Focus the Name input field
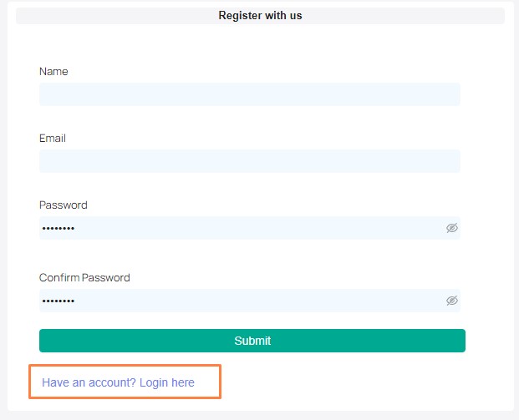This screenshot has width=519, height=420. [x=250, y=94]
